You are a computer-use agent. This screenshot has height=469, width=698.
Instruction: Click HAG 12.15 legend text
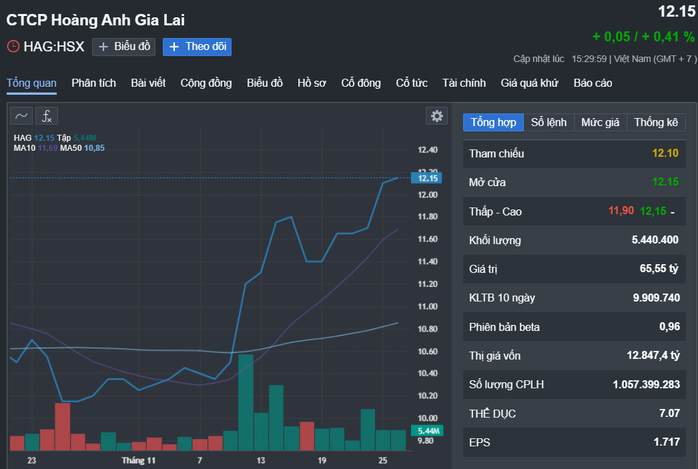(34, 138)
